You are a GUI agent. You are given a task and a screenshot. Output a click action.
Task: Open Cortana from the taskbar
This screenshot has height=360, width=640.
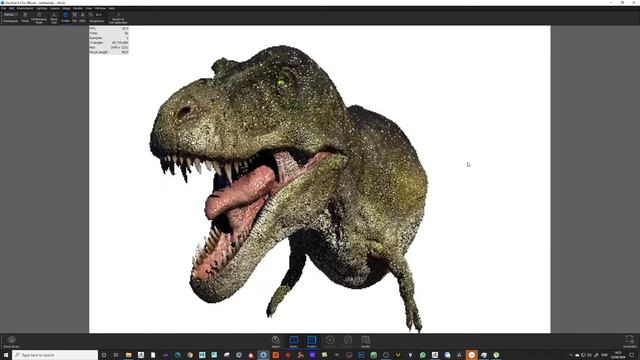coord(104,355)
